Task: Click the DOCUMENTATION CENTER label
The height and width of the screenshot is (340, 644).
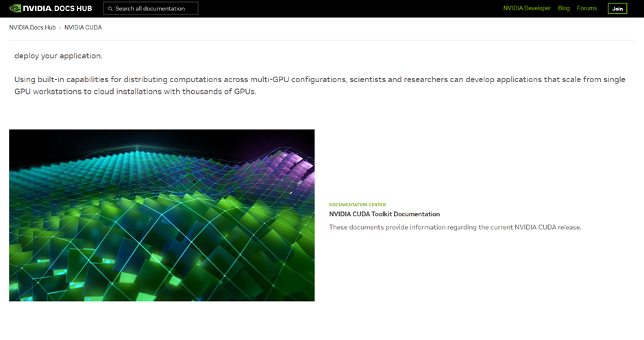Action: point(358,205)
